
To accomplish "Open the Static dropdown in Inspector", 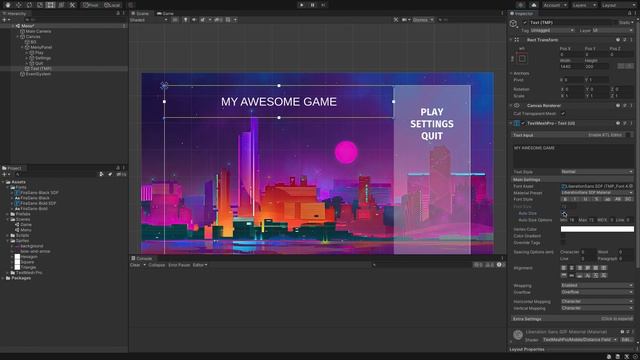I will (626, 23).
